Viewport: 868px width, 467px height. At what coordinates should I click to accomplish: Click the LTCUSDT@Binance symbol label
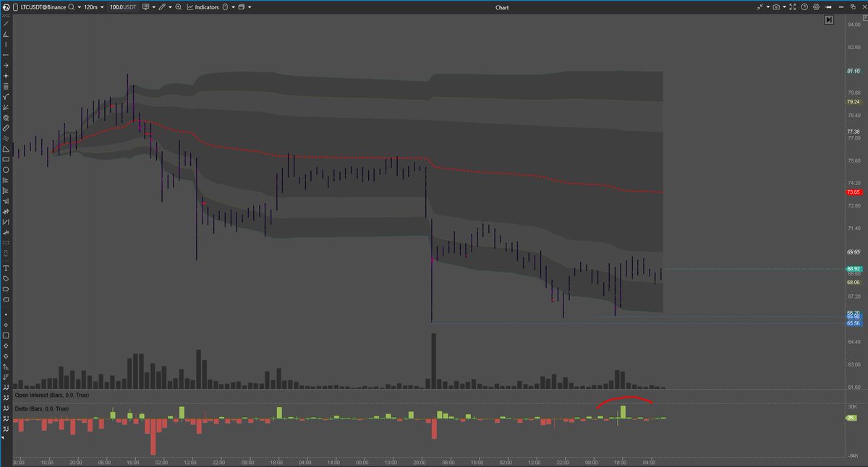coord(43,7)
